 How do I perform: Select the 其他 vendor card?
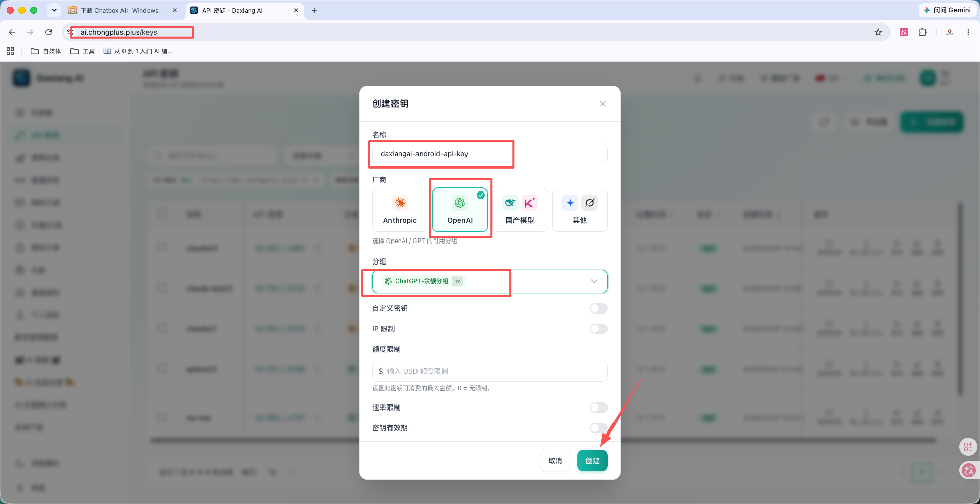click(580, 210)
